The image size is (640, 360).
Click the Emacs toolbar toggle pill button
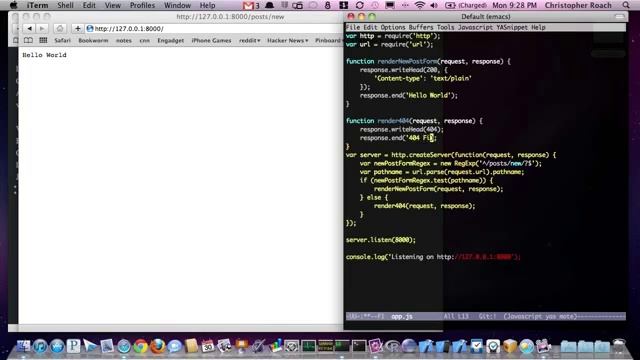(620, 17)
